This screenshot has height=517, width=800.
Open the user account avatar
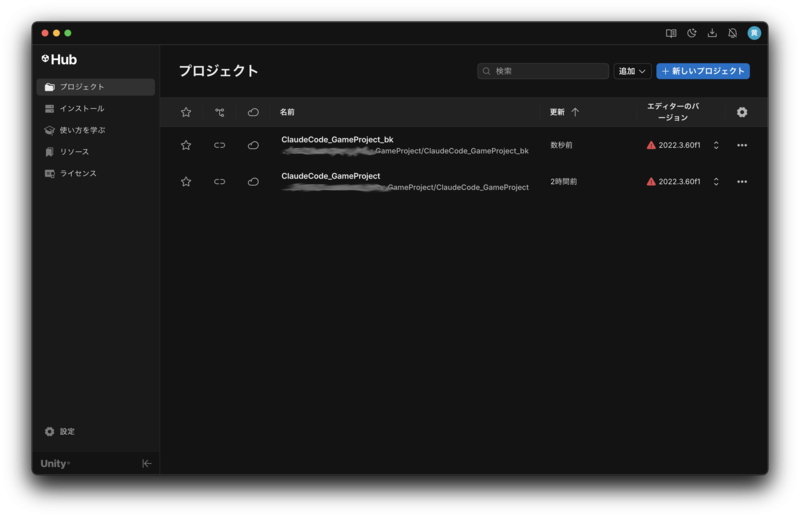pos(754,33)
